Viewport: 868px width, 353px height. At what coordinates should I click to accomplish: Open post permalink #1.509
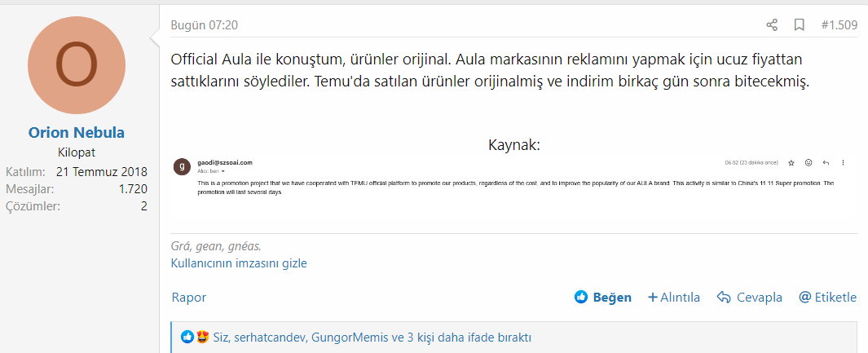839,25
